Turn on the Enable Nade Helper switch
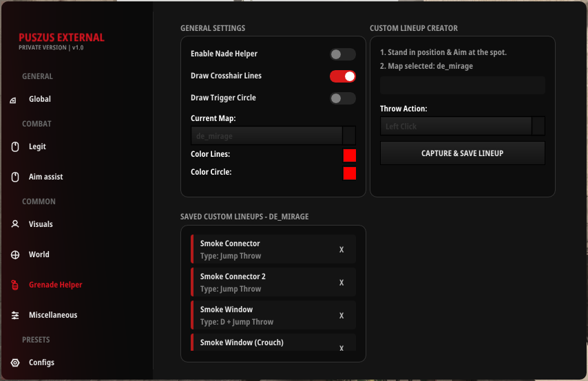The height and width of the screenshot is (381, 588). click(x=343, y=54)
